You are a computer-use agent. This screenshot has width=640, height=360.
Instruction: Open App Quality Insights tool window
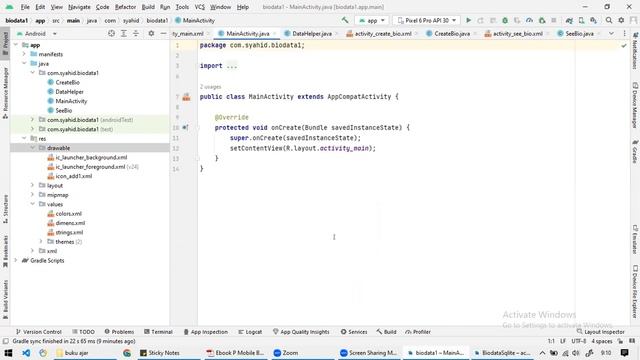tap(301, 332)
